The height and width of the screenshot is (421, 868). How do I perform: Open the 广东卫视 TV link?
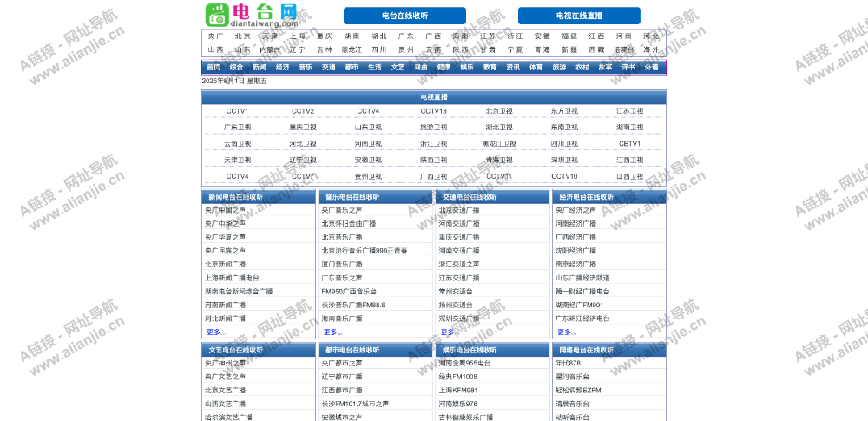tap(238, 128)
